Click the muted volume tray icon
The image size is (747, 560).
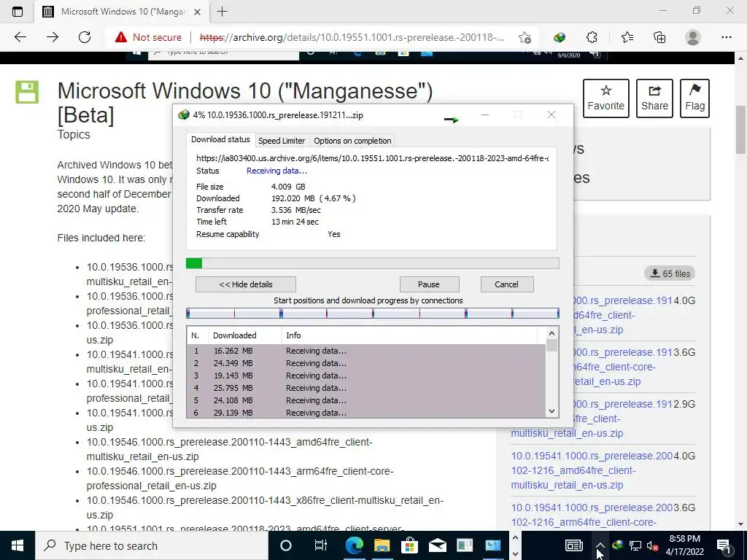click(652, 545)
